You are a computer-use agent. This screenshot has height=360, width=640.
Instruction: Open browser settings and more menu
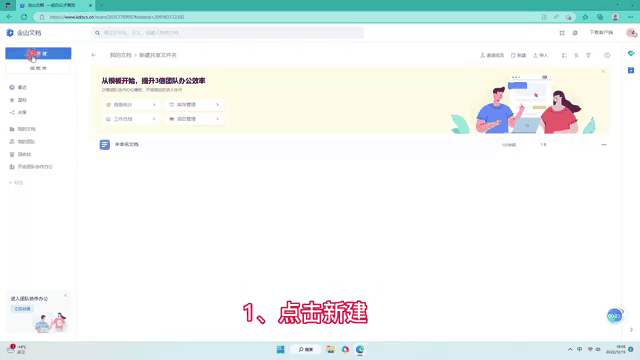(631, 17)
